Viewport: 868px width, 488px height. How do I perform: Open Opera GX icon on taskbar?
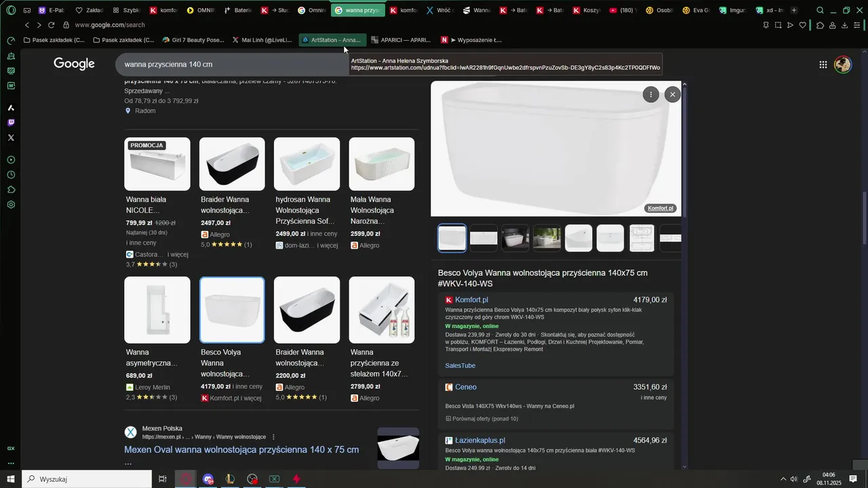[186, 479]
